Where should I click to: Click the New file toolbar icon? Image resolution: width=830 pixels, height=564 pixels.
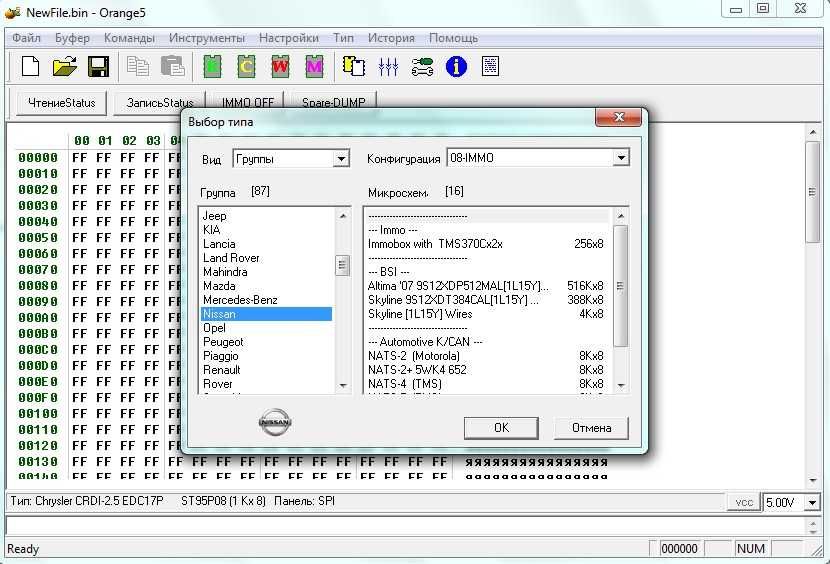[30, 67]
